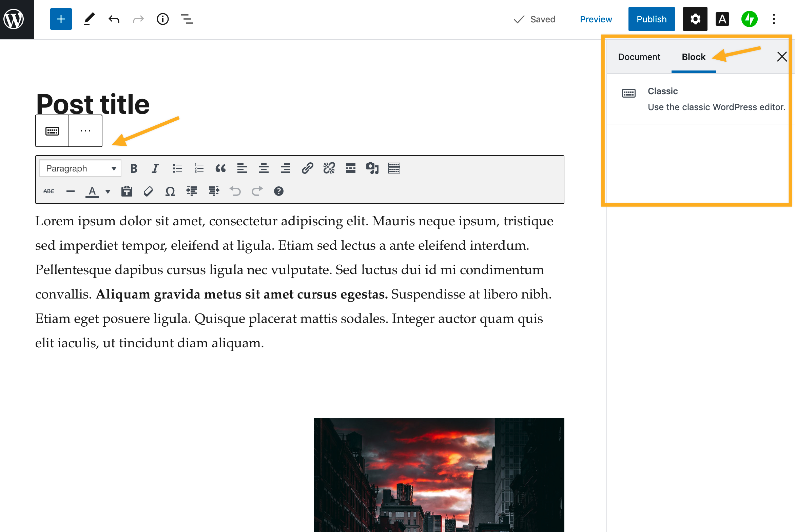Click the more options ellipsis menu

85,130
